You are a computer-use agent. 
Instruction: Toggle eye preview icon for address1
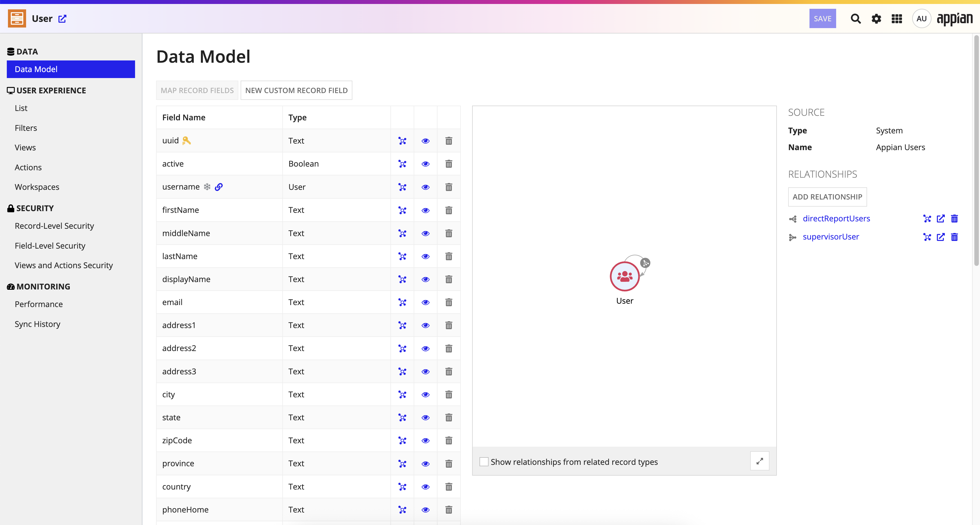pyautogui.click(x=425, y=325)
